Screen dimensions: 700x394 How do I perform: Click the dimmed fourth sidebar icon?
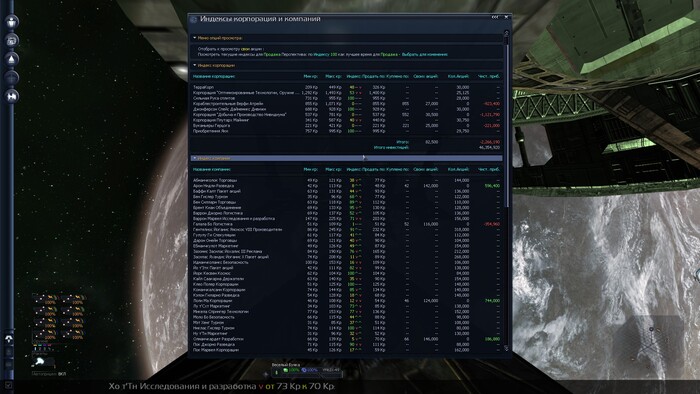12,77
